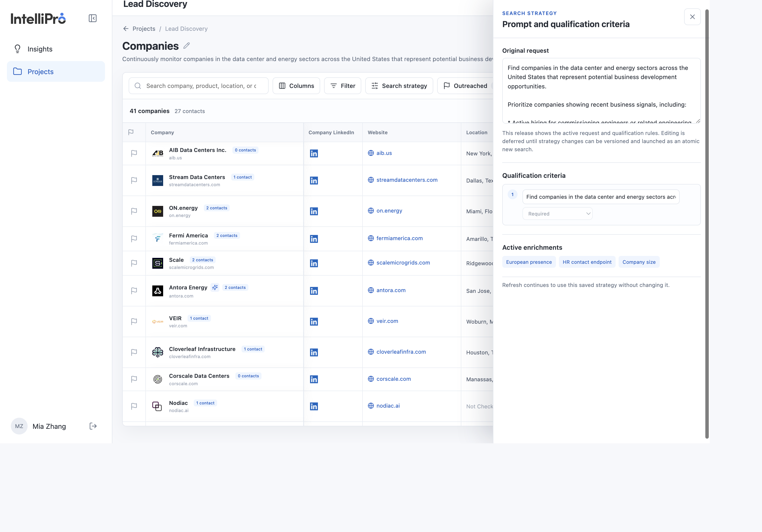Click the sparkle icon beside Antora Energy
This screenshot has height=532, width=762.
pyautogui.click(x=215, y=288)
